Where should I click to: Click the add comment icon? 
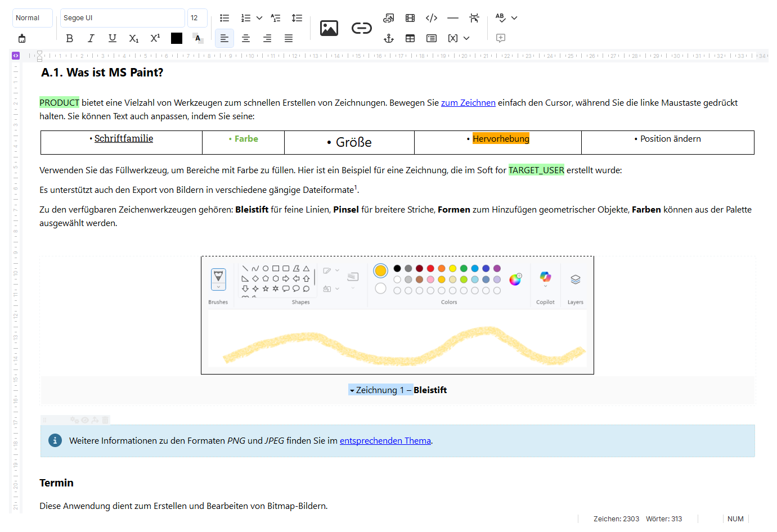tap(501, 38)
